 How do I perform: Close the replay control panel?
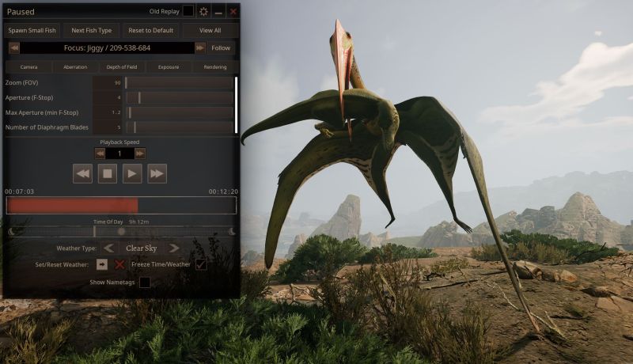click(x=233, y=12)
